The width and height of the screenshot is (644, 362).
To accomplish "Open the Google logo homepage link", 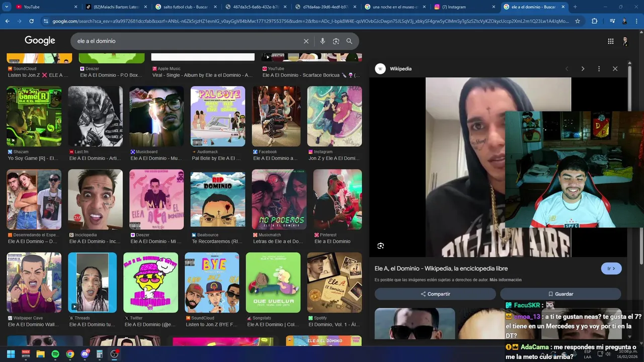I will (40, 41).
